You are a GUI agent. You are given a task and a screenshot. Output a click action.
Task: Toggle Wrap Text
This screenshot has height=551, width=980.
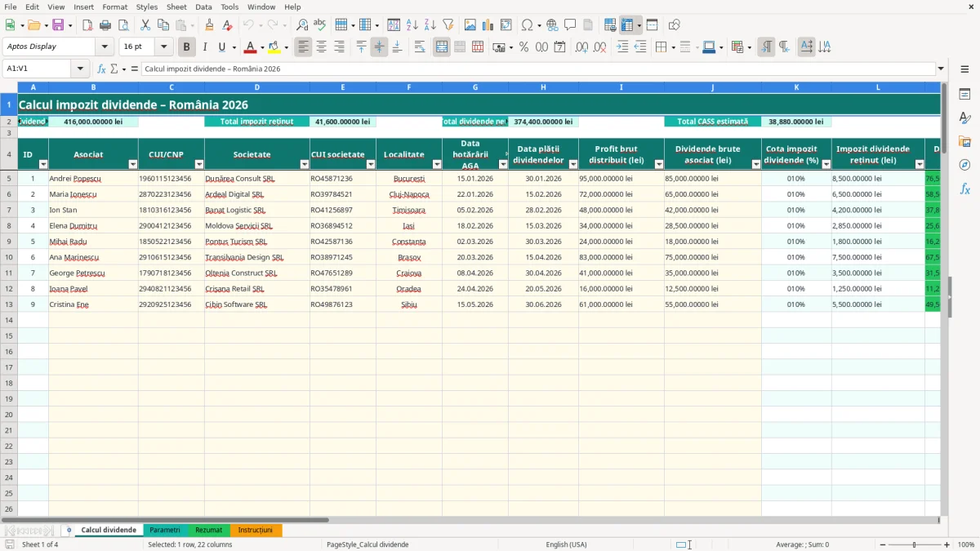420,47
